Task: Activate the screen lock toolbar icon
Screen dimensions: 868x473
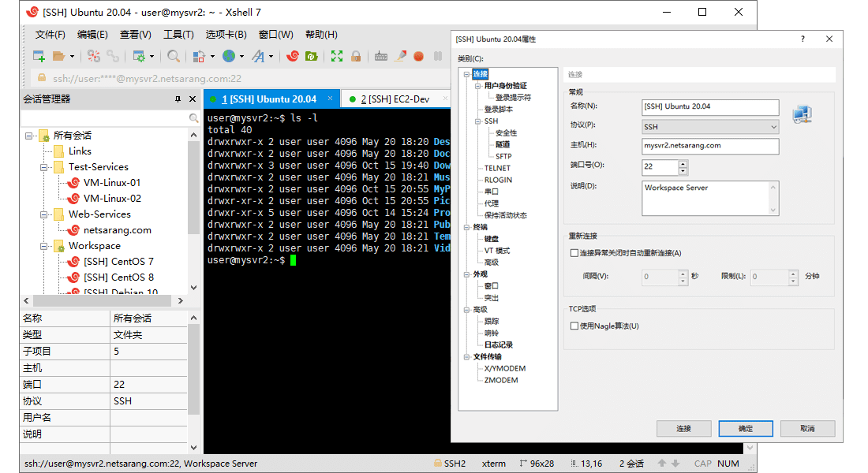Action: click(x=355, y=56)
